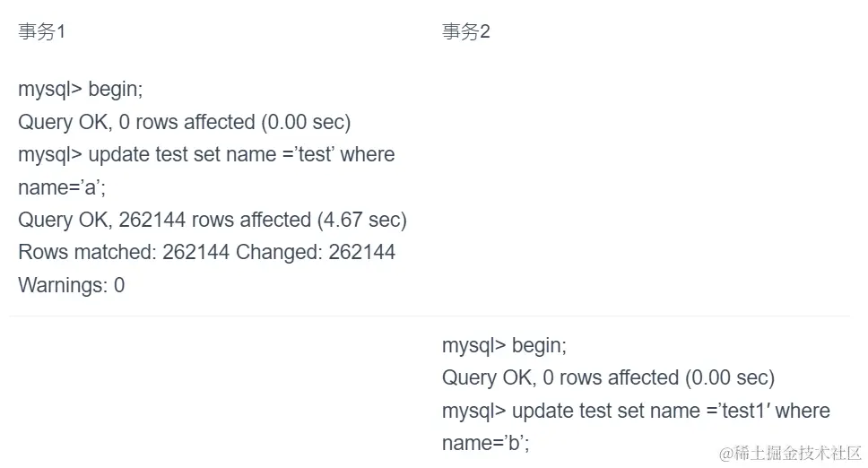This screenshot has width=868, height=468.
Task: Click the update statement setting name to 'test'
Action: pos(206,154)
